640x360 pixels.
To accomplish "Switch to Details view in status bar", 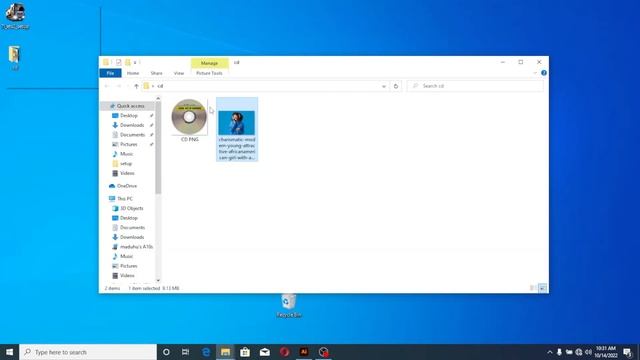I will click(x=533, y=288).
